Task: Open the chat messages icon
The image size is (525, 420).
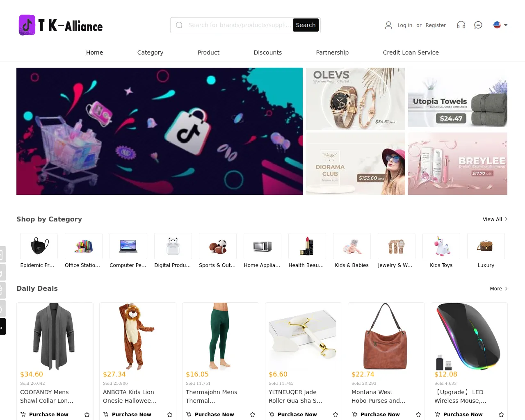Action: coord(478,25)
